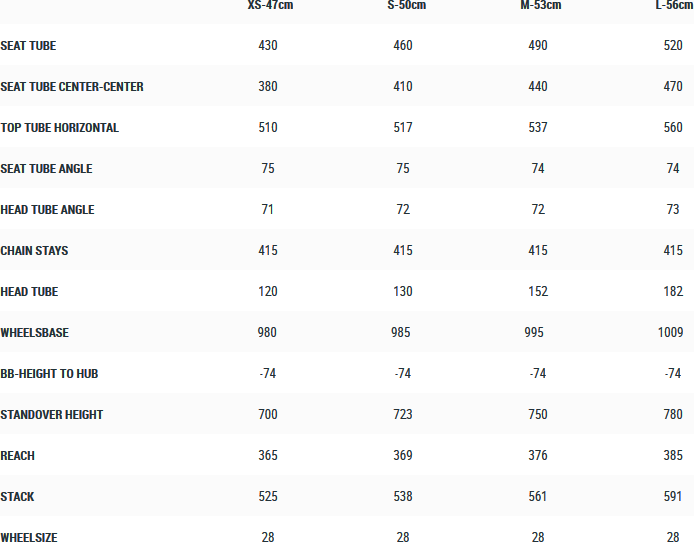Select the WHEELSIZE row label

(29, 538)
